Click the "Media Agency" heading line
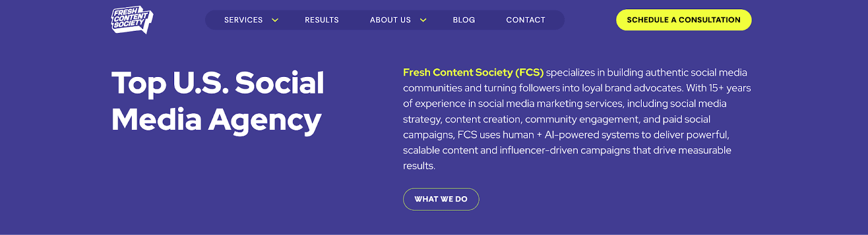 (216, 120)
